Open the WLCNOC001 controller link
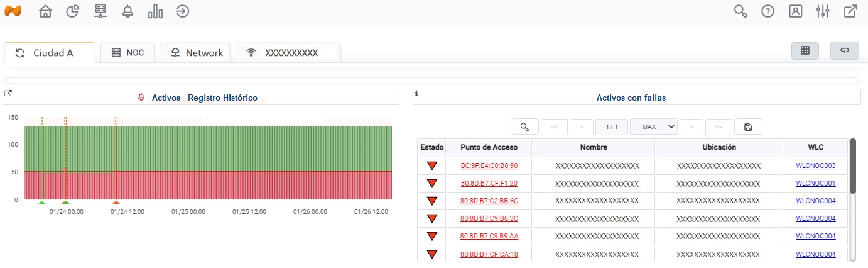868x268 pixels. pos(815,184)
